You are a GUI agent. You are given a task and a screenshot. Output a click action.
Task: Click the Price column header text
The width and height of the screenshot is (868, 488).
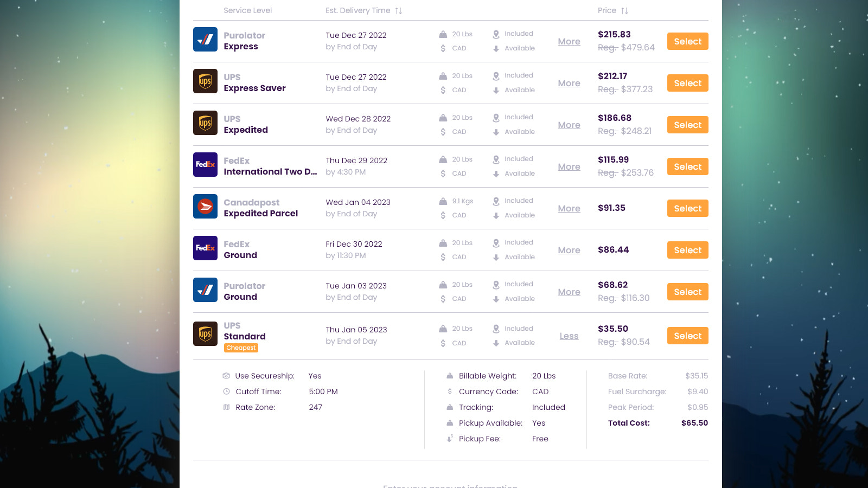pos(607,10)
